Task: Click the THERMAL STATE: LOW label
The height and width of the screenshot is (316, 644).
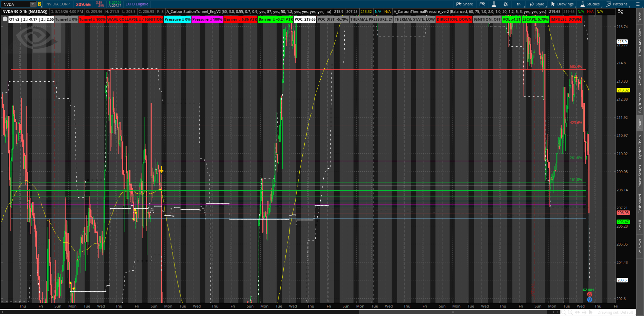Action: pyautogui.click(x=415, y=19)
